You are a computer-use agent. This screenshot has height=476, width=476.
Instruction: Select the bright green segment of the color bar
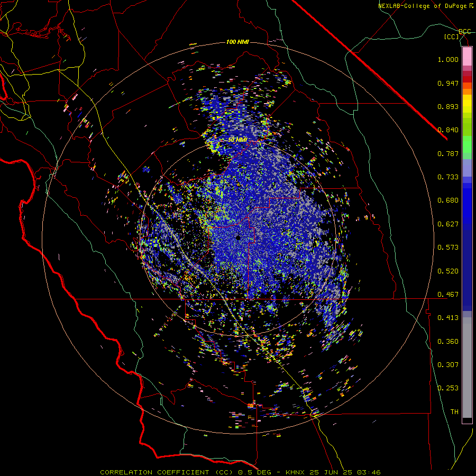pyautogui.click(x=467, y=144)
